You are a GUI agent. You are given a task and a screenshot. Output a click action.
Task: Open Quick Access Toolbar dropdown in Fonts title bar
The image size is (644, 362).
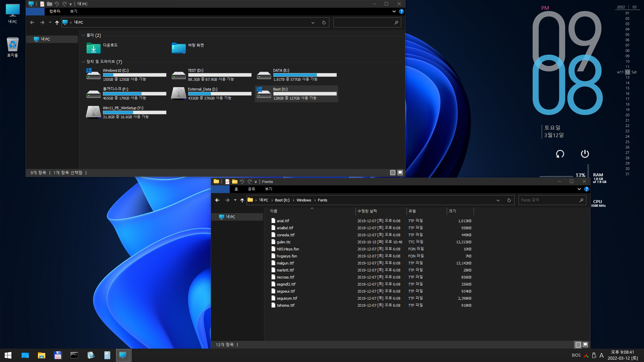[x=256, y=182]
